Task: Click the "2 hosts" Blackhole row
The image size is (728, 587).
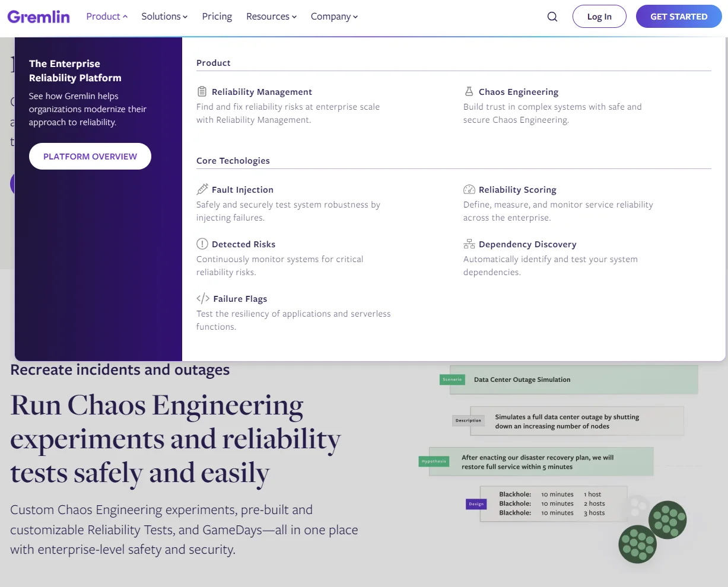Action: (x=552, y=503)
